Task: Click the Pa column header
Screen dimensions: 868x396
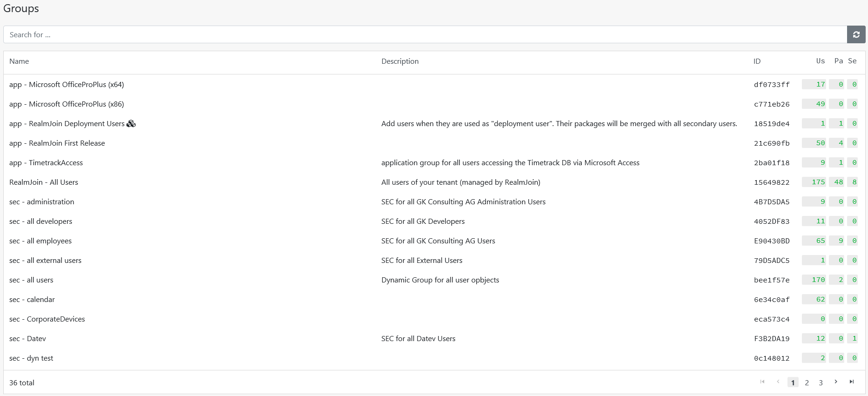Action: [839, 61]
